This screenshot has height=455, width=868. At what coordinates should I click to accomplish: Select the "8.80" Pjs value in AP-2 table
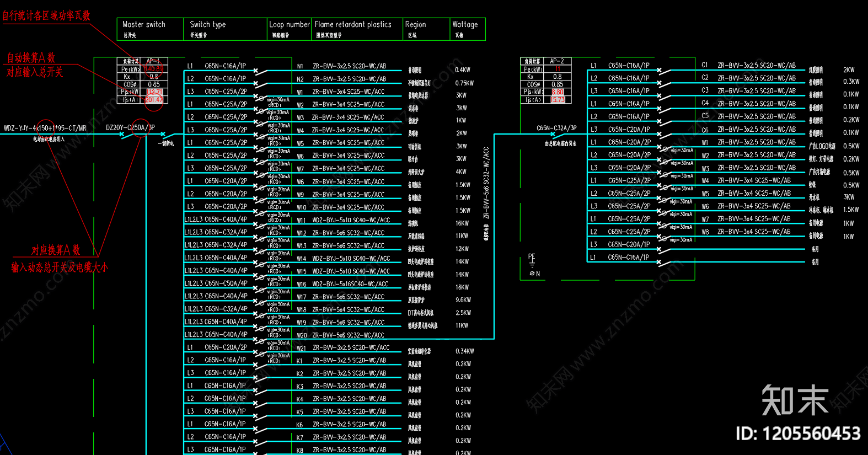tap(558, 92)
